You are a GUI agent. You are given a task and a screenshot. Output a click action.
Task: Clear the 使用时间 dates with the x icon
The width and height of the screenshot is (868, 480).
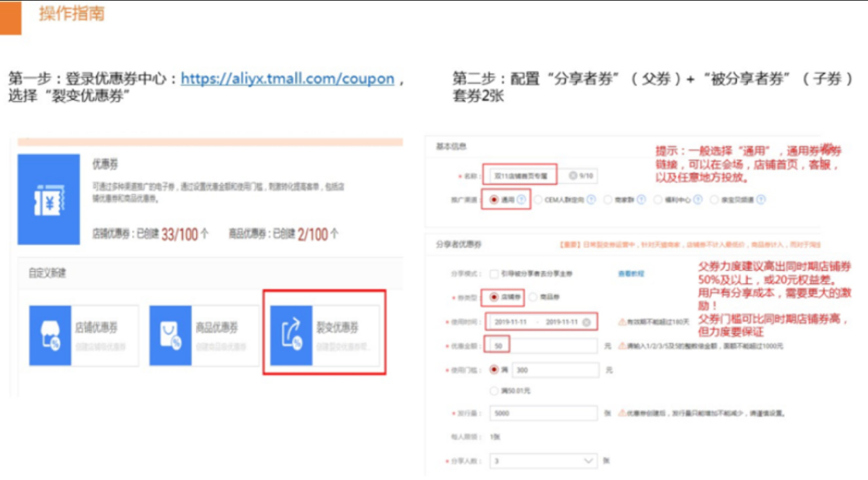(587, 322)
